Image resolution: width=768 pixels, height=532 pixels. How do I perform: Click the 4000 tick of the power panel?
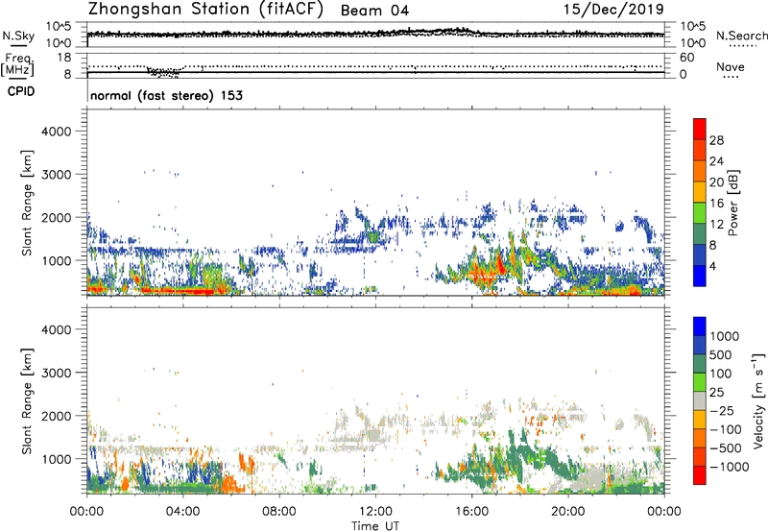tap(57, 132)
